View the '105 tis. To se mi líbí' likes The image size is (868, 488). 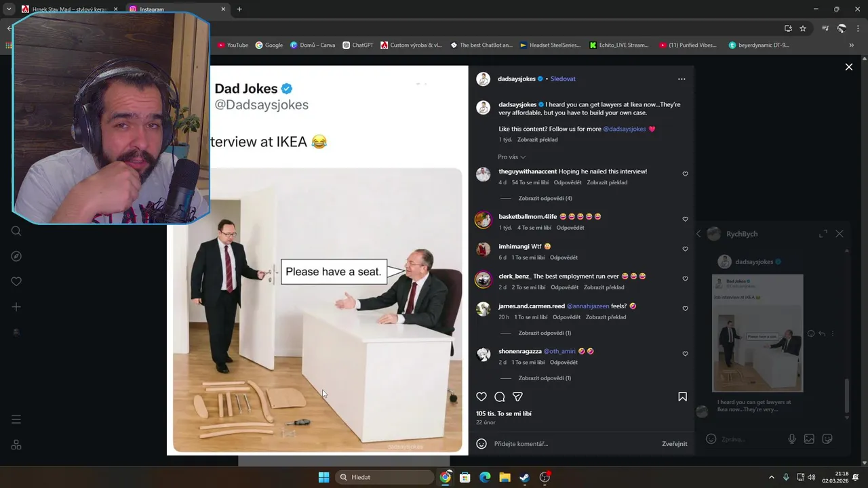[504, 413]
